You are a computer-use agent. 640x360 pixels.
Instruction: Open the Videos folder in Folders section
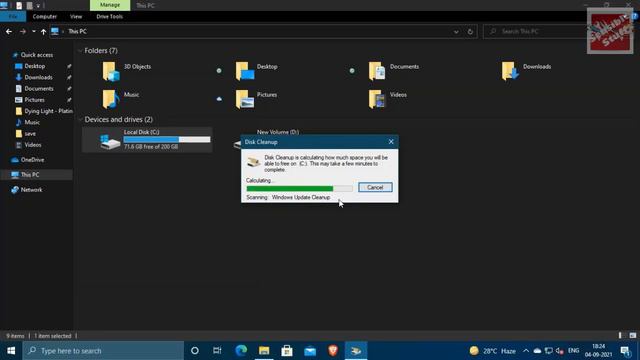click(x=387, y=99)
